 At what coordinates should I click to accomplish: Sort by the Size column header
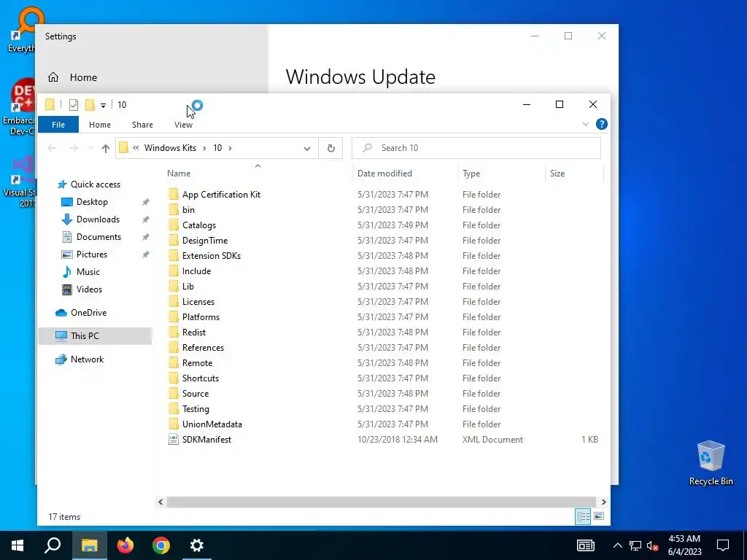[x=557, y=174]
